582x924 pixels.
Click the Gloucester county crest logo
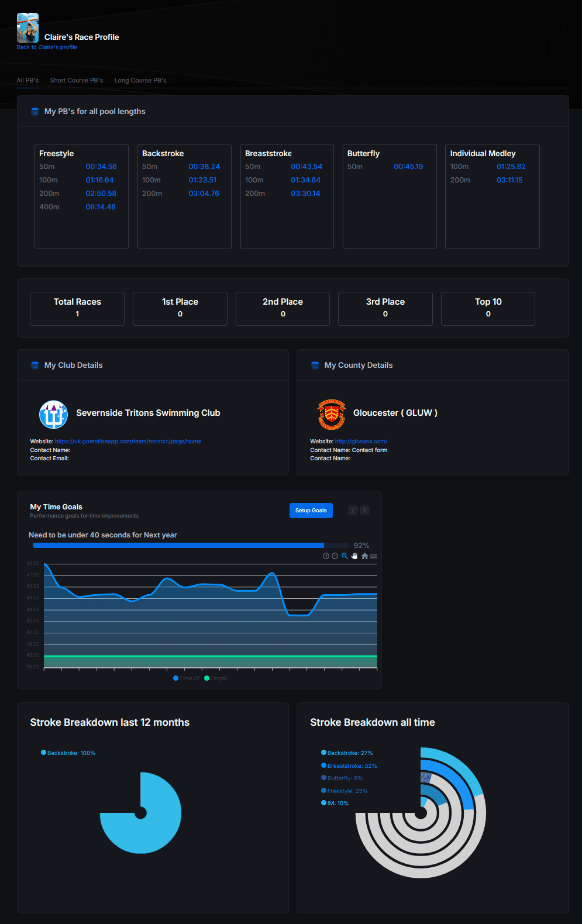coord(331,414)
